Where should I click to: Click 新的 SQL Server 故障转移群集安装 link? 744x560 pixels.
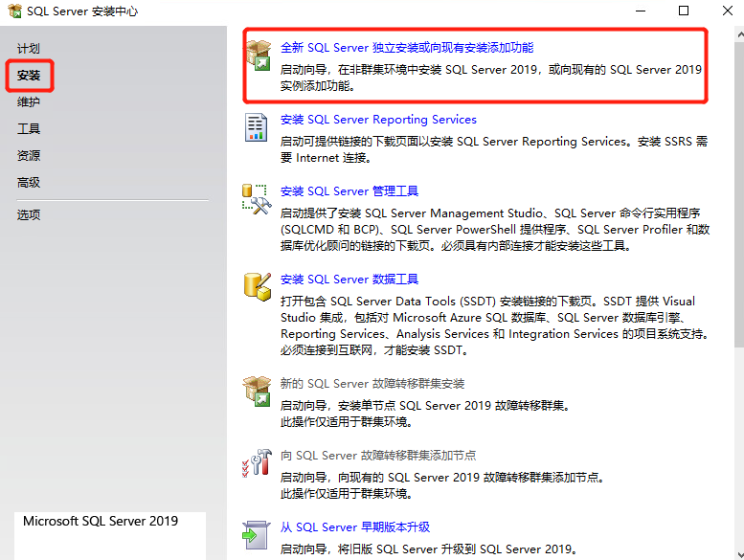372,384
